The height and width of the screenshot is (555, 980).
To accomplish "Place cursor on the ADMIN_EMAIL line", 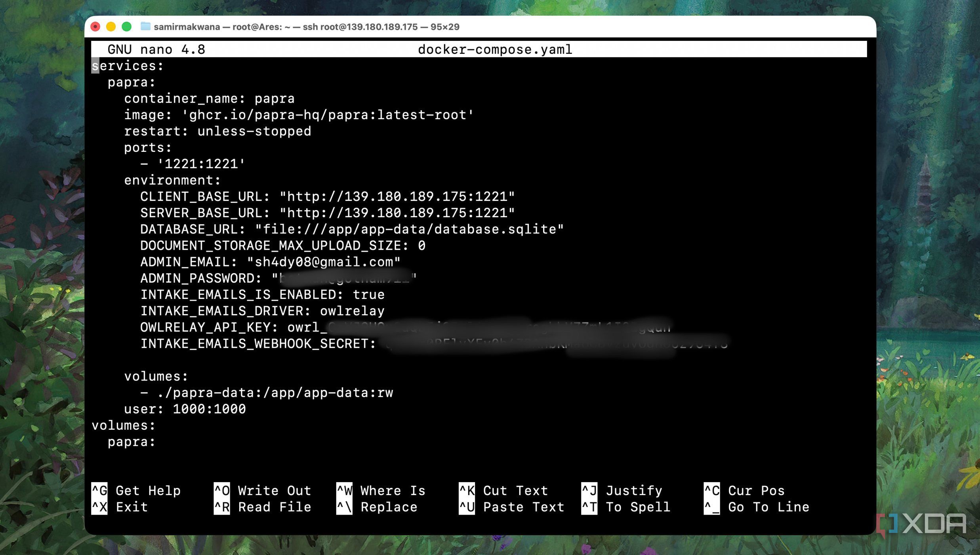I will 270,262.
